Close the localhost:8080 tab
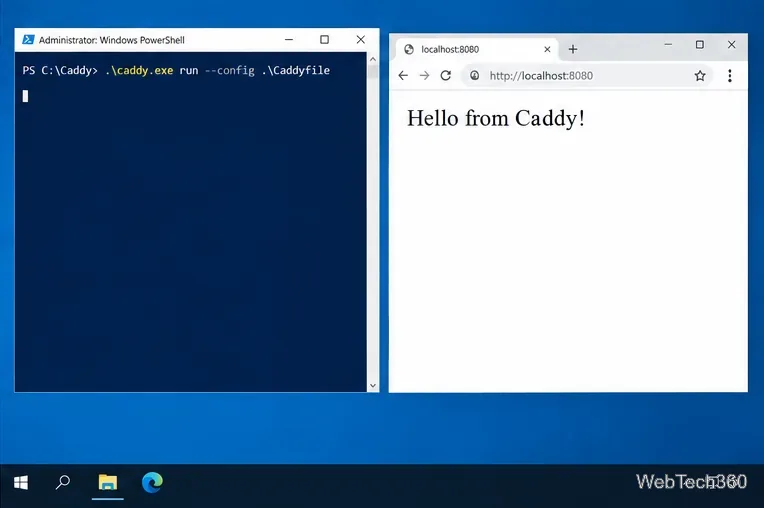 547,49
